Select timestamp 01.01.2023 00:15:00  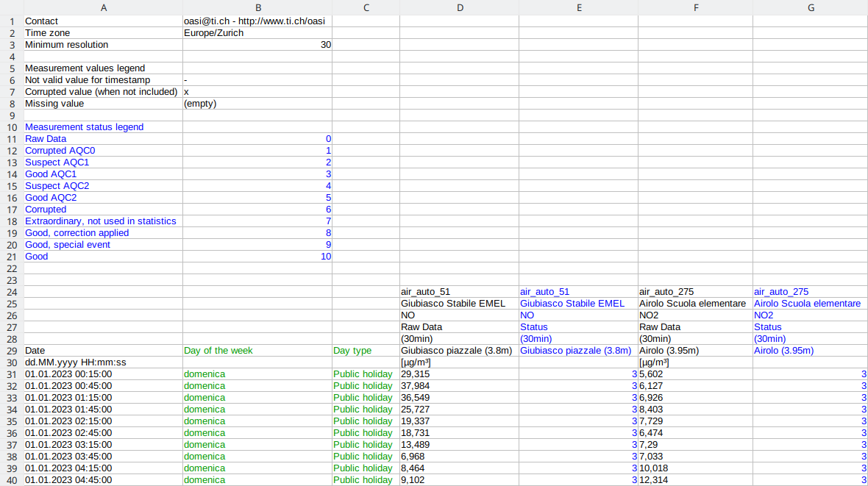103,374
